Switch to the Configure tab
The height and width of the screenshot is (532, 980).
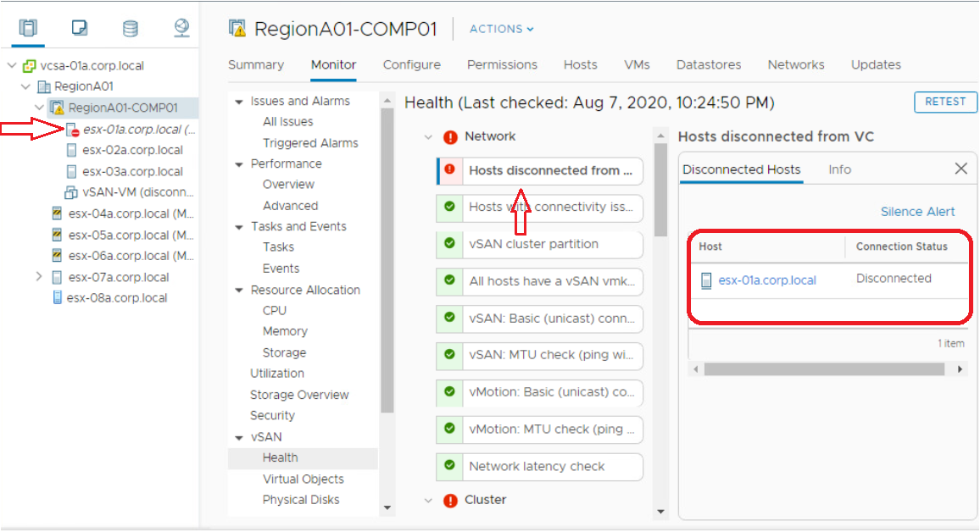(x=411, y=65)
